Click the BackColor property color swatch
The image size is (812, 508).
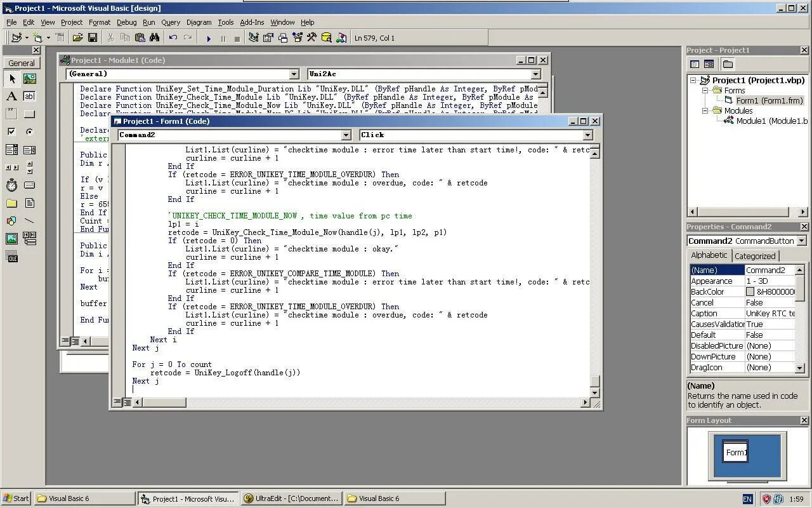[750, 291]
